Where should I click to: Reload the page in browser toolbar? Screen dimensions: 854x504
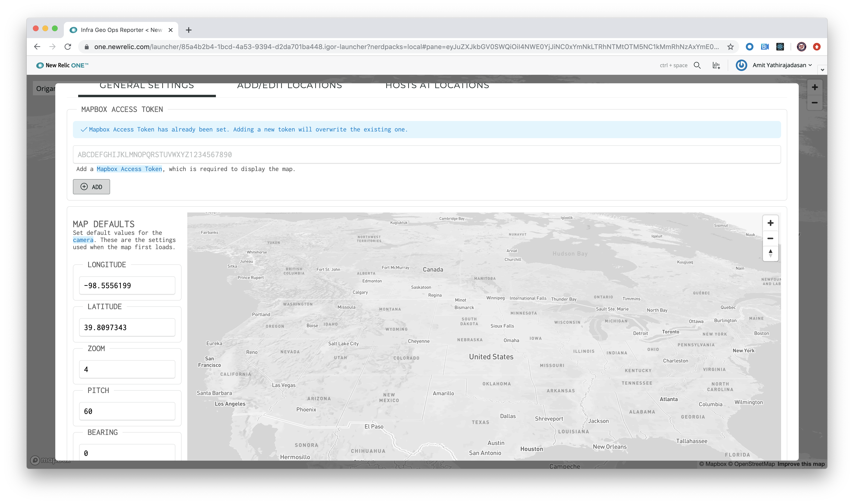(x=68, y=47)
